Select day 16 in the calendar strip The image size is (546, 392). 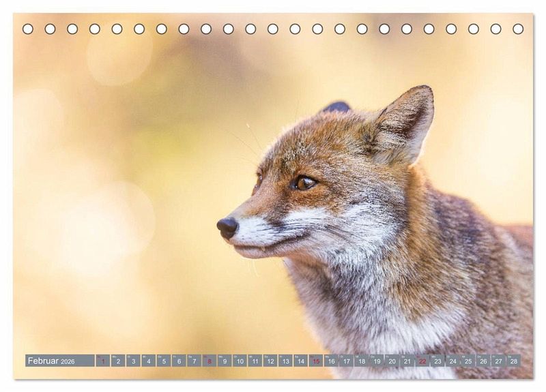(x=331, y=361)
